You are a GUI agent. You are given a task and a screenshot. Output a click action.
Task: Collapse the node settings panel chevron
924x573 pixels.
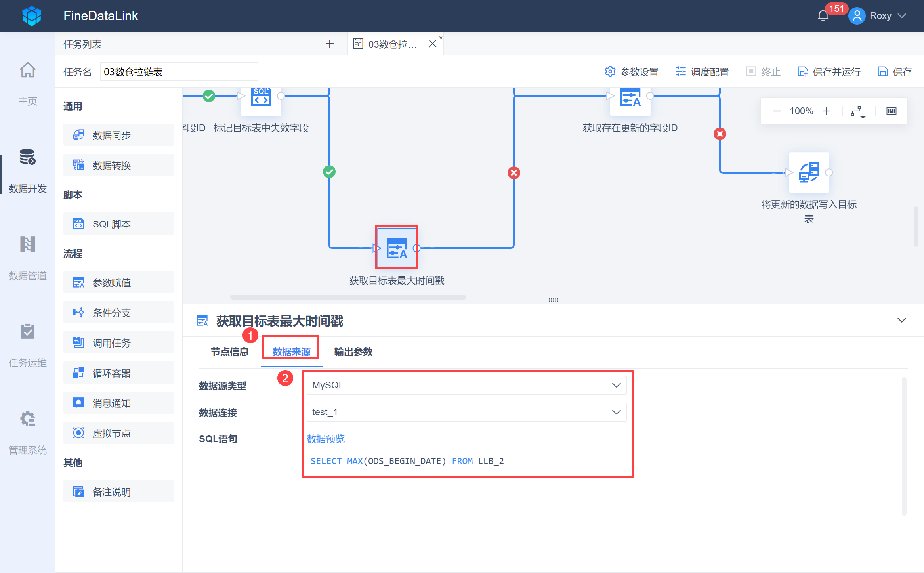902,320
